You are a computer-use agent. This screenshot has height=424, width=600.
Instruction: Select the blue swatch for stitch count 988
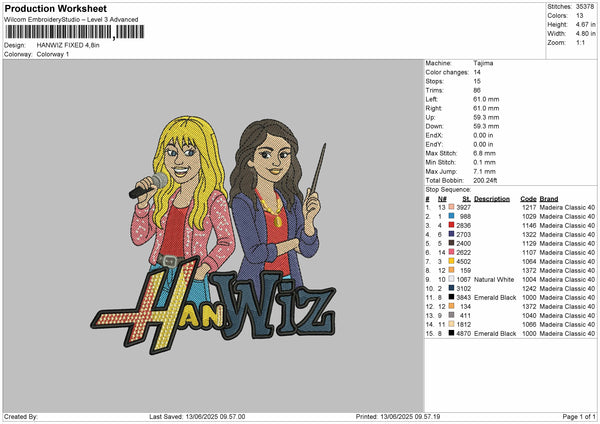click(x=451, y=216)
